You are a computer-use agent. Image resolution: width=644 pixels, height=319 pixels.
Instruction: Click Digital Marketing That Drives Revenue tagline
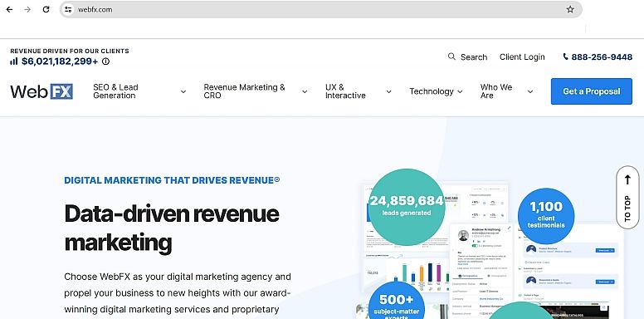[172, 180]
